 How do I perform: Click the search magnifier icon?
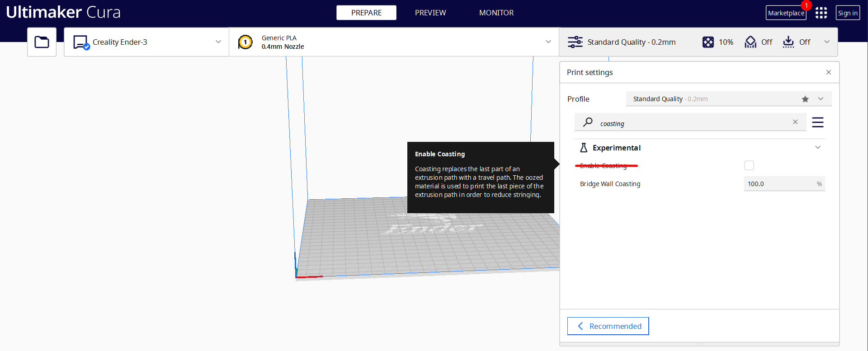[x=588, y=122]
